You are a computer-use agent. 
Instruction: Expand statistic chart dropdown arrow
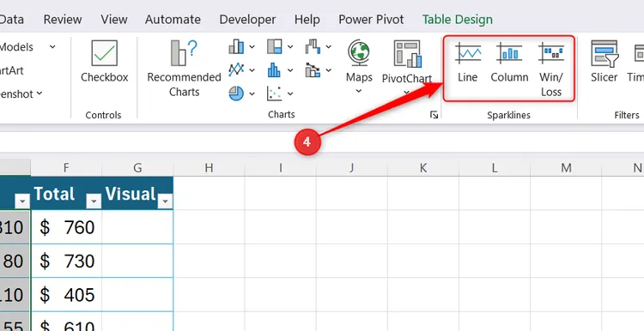click(290, 70)
